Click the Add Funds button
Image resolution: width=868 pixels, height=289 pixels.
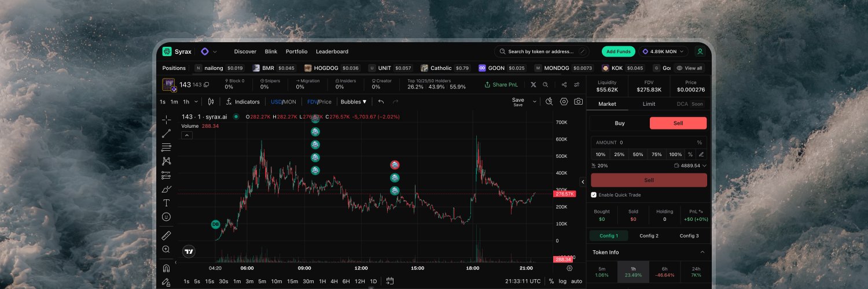[619, 51]
